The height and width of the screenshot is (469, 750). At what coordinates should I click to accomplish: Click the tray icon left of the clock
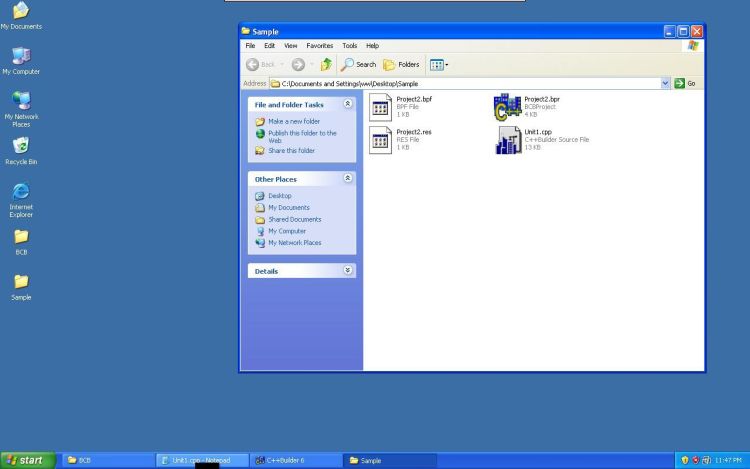click(706, 460)
